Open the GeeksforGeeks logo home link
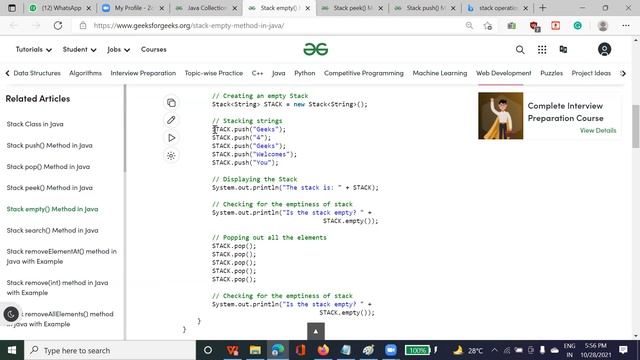Image resolution: width=640 pixels, height=360 pixels. tap(316, 49)
